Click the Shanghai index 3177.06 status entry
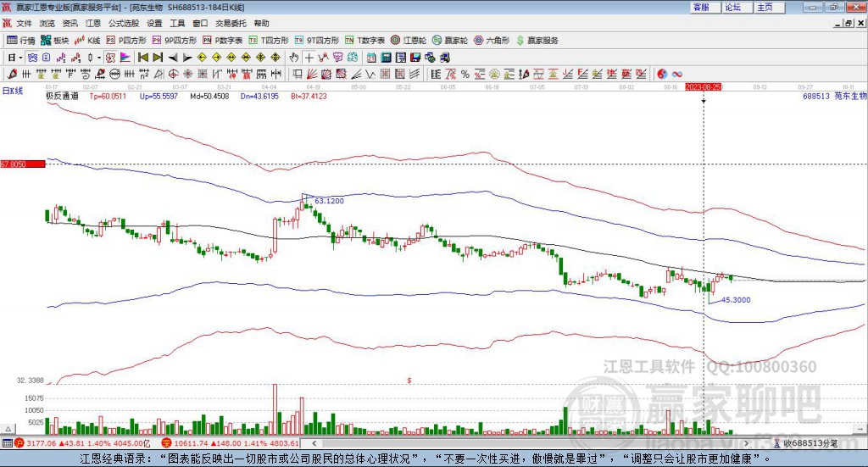Image resolution: width=868 pixels, height=467 pixels. tap(82, 443)
